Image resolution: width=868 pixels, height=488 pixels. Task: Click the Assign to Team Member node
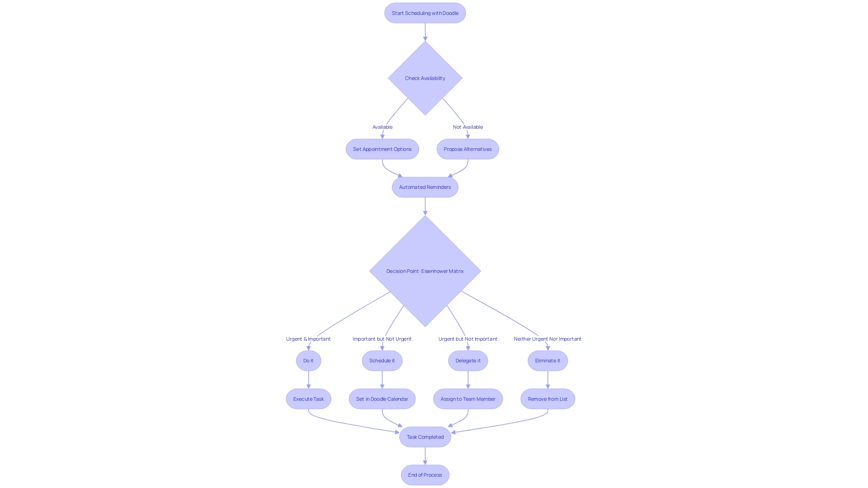(x=468, y=399)
